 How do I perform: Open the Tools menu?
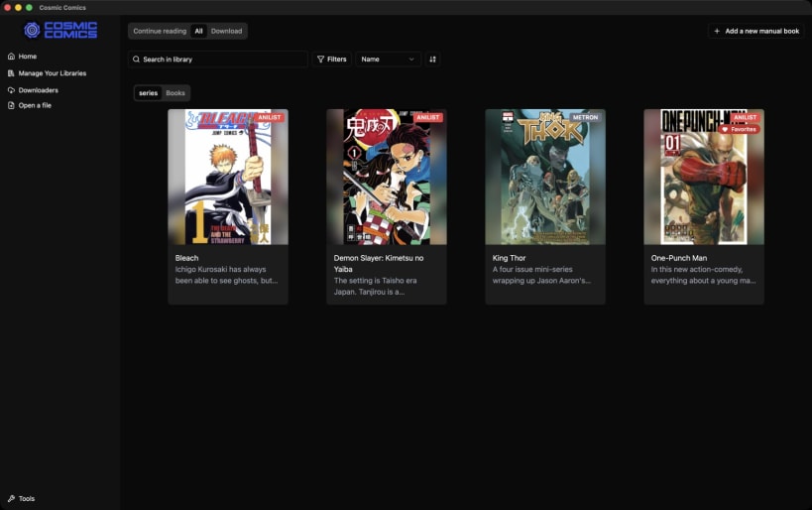[x=21, y=499]
